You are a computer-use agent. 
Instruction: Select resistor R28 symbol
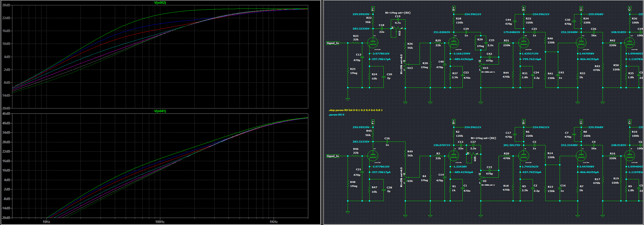tap(454, 21)
